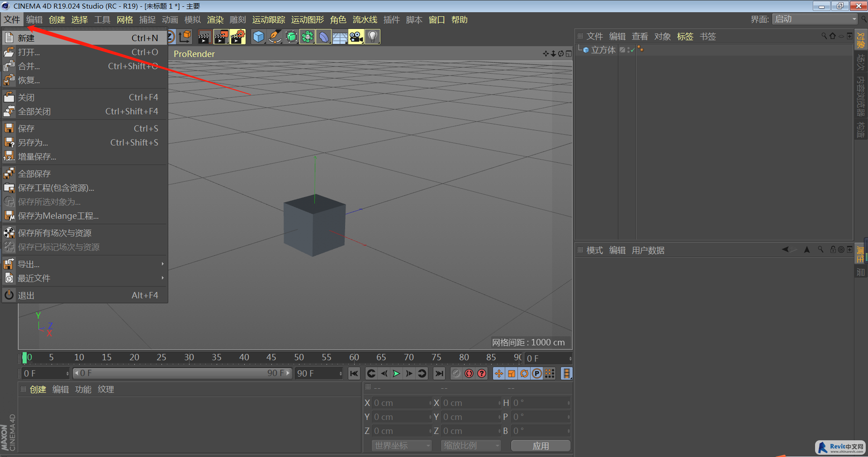Open the 缩放比例 dropdown
Viewport: 868px width, 457px height.
click(470, 446)
